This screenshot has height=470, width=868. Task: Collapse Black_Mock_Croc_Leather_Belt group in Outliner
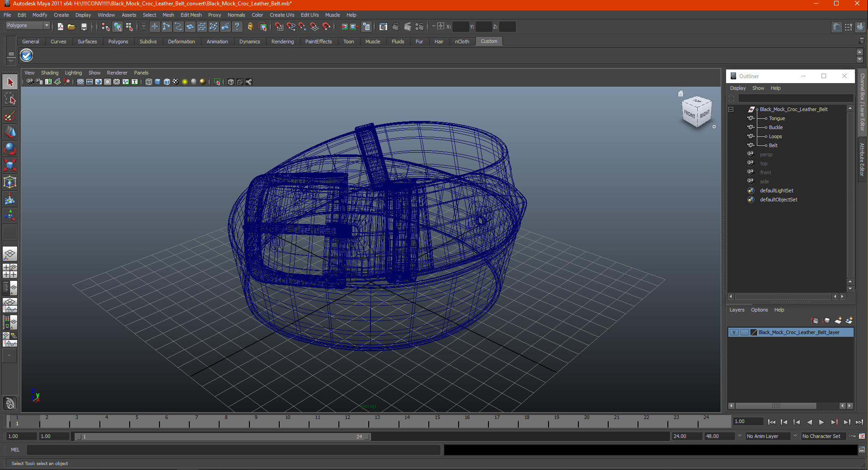tap(731, 109)
